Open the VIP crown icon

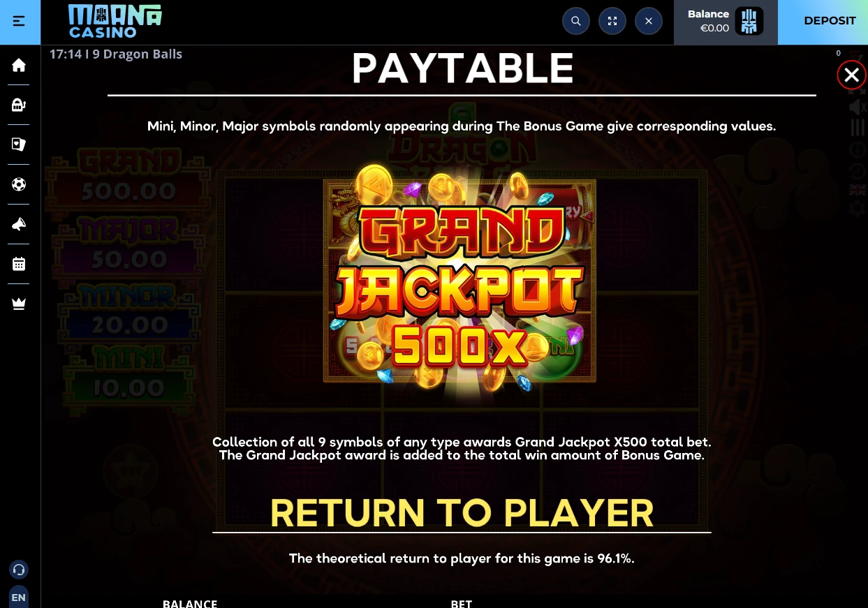tap(19, 304)
